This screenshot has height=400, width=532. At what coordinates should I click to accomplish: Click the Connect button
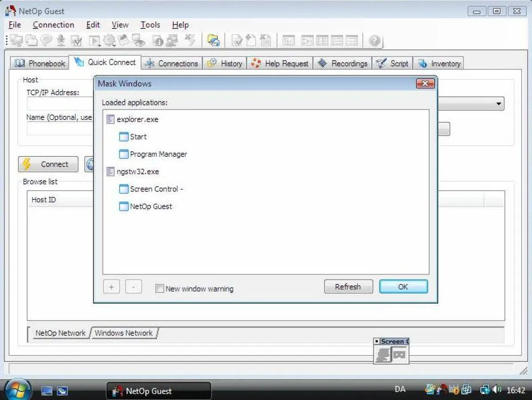pyautogui.click(x=48, y=164)
